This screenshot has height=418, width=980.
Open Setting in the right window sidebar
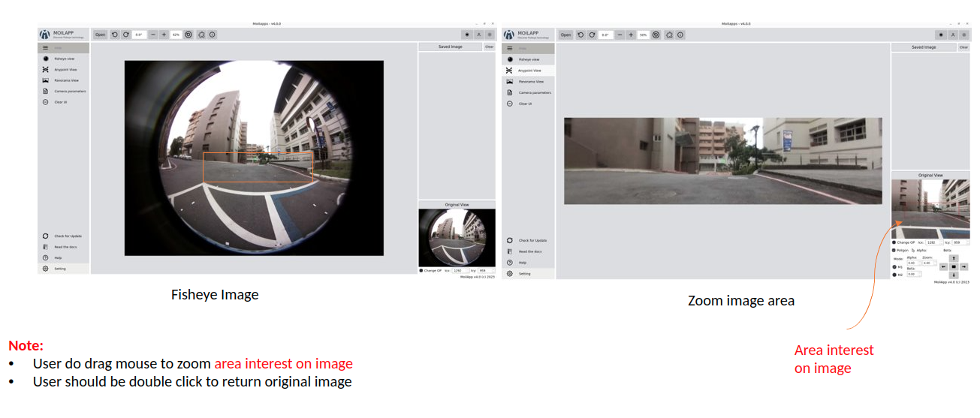pyautogui.click(x=529, y=273)
